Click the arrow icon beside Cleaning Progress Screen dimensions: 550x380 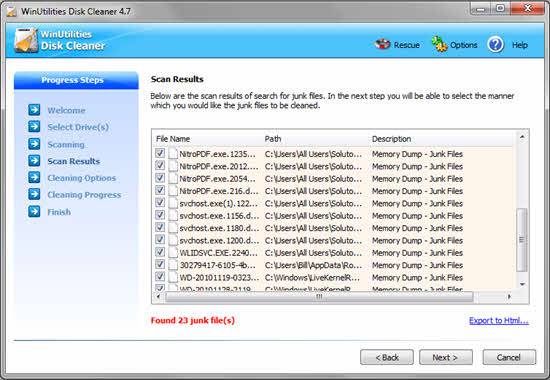[34, 194]
